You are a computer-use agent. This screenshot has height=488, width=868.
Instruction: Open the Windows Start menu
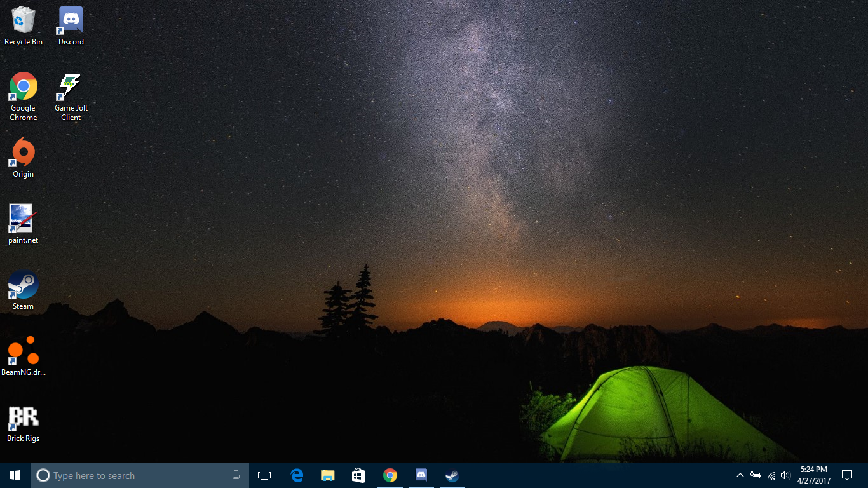pos(15,475)
